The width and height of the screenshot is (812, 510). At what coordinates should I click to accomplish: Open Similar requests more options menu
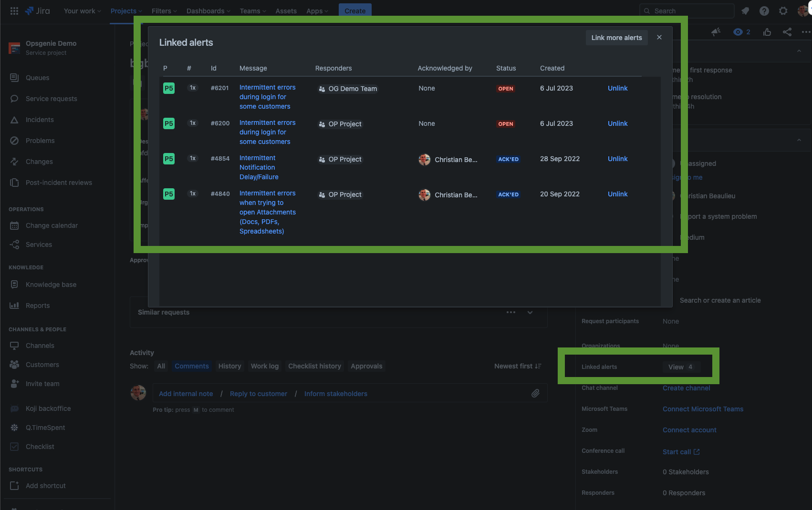(x=511, y=313)
